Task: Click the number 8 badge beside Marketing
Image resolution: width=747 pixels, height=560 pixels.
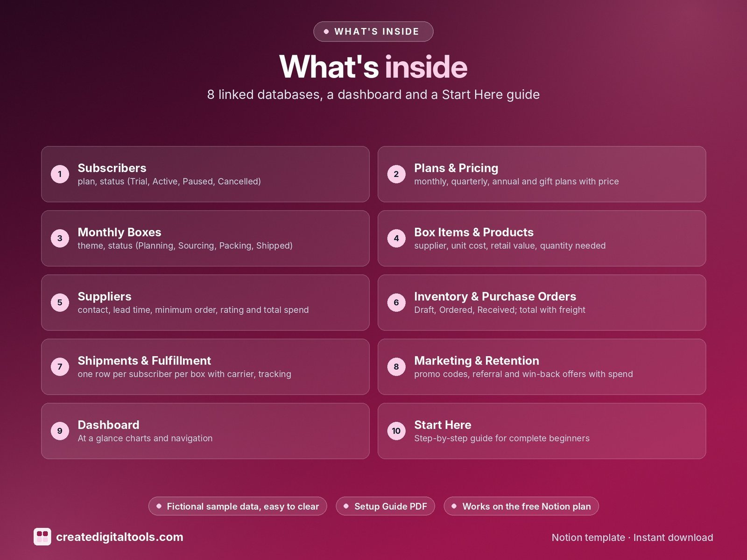Action: point(396,367)
